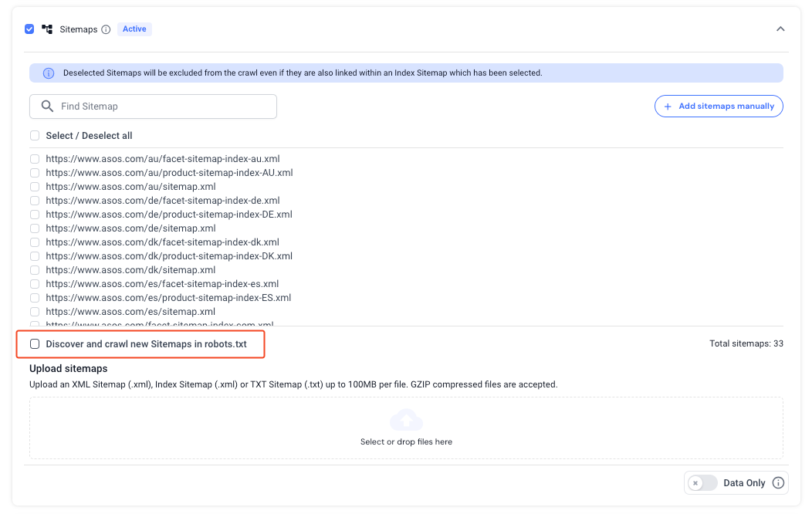Click the Sitemaps section title

[x=79, y=29]
